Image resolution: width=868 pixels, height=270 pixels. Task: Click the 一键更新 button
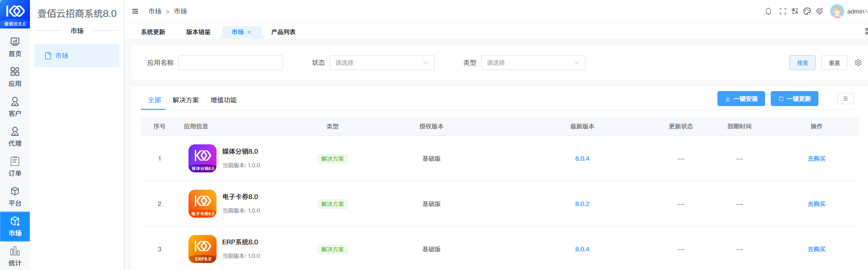click(795, 99)
